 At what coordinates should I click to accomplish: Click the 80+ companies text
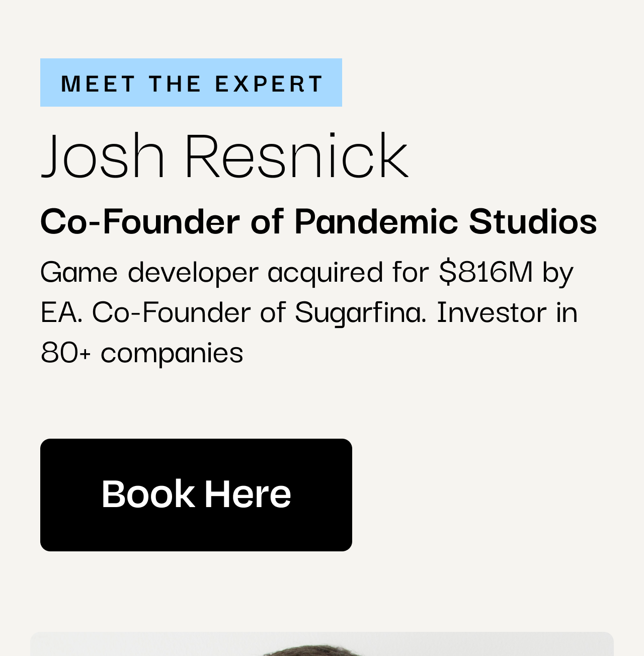pyautogui.click(x=142, y=352)
